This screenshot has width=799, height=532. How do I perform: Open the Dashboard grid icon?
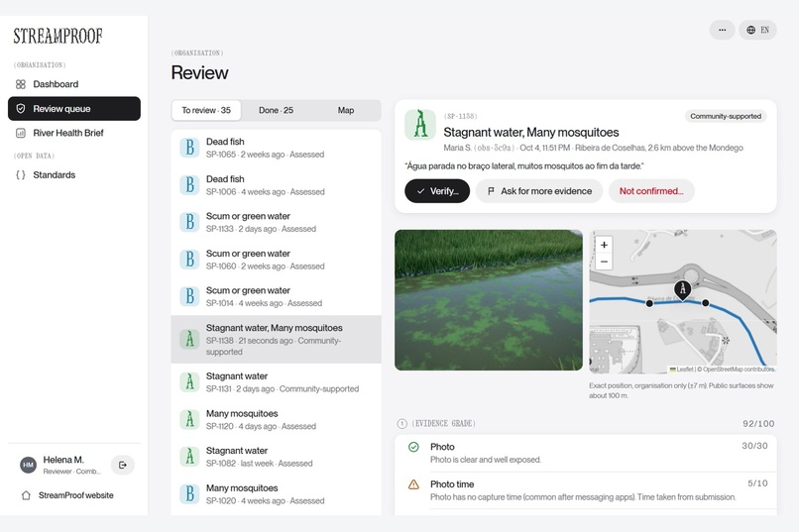[21, 84]
